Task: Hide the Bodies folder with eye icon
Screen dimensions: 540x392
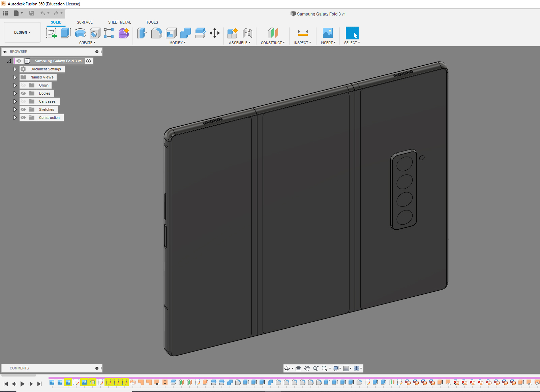Action: click(23, 93)
